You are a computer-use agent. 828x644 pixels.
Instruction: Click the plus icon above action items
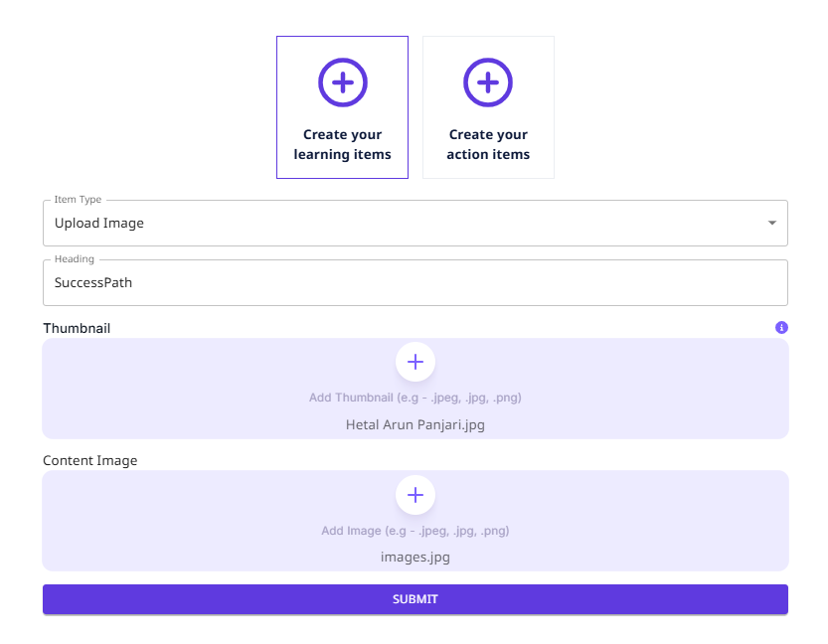pos(488,82)
